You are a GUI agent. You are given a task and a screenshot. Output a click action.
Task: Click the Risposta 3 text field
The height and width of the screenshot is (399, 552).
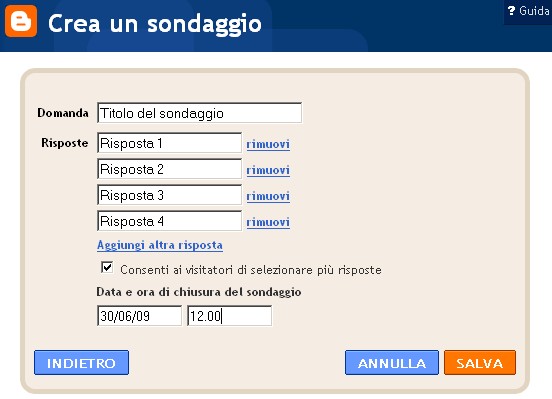(169, 195)
